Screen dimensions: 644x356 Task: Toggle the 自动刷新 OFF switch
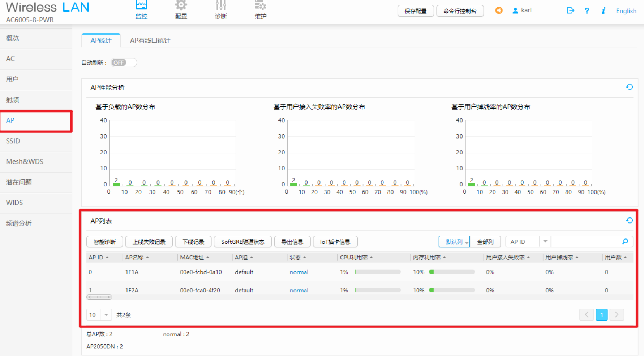tap(124, 63)
